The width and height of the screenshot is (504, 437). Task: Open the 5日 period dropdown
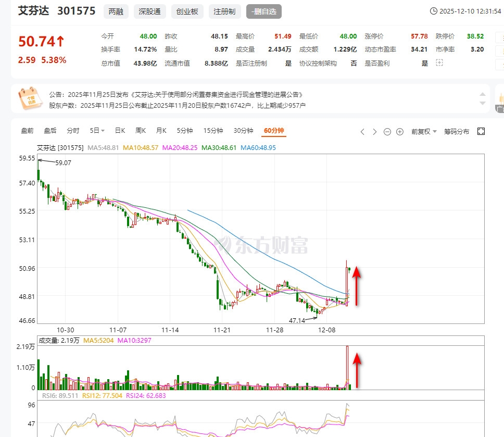[97, 131]
